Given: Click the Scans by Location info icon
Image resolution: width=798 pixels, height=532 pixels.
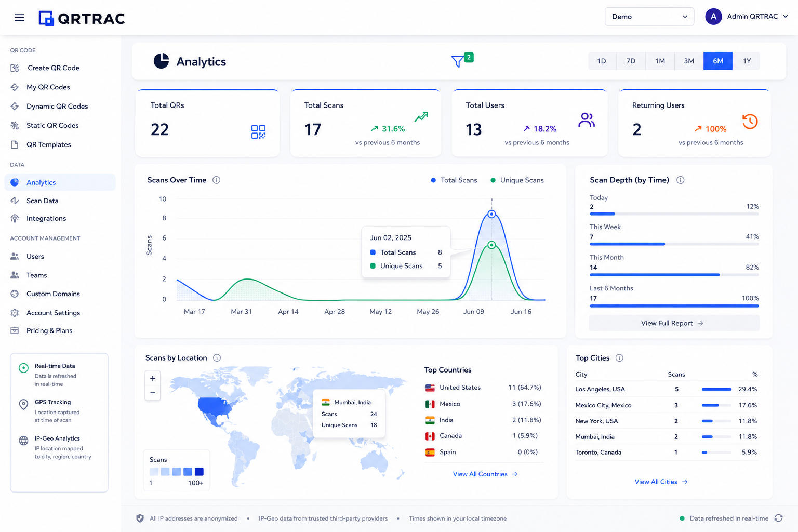Looking at the screenshot, I should tap(217, 358).
